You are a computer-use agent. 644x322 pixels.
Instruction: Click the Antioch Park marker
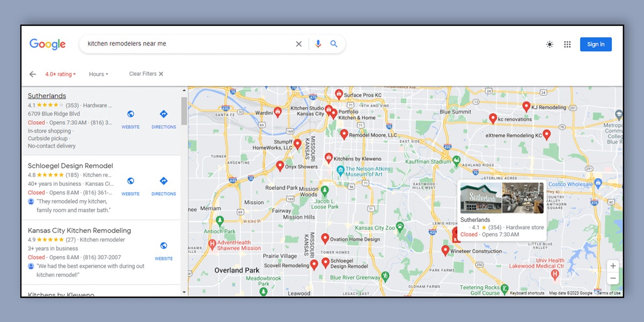tap(220, 221)
